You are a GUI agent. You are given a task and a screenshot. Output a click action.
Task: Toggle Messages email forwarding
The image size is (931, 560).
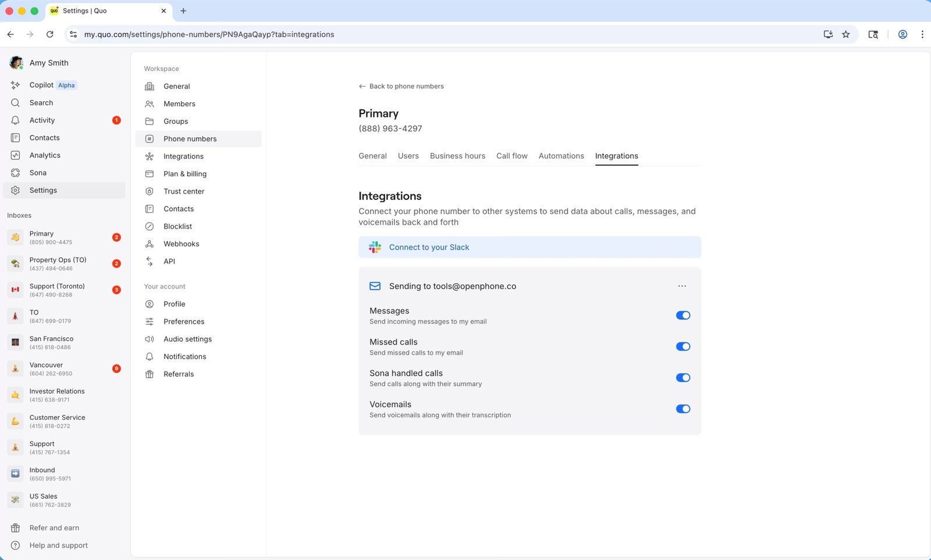pos(683,315)
